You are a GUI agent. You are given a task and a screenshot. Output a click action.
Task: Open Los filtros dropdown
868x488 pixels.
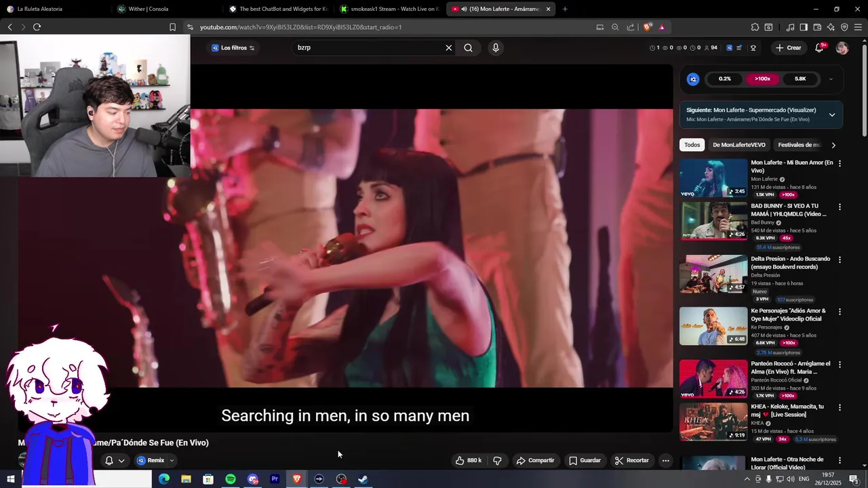pos(233,47)
